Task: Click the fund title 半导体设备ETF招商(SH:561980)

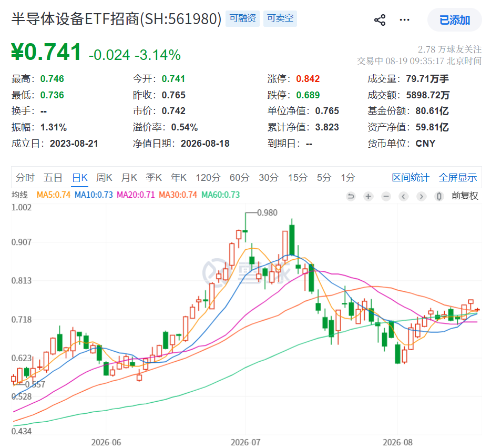Action: tap(116, 19)
